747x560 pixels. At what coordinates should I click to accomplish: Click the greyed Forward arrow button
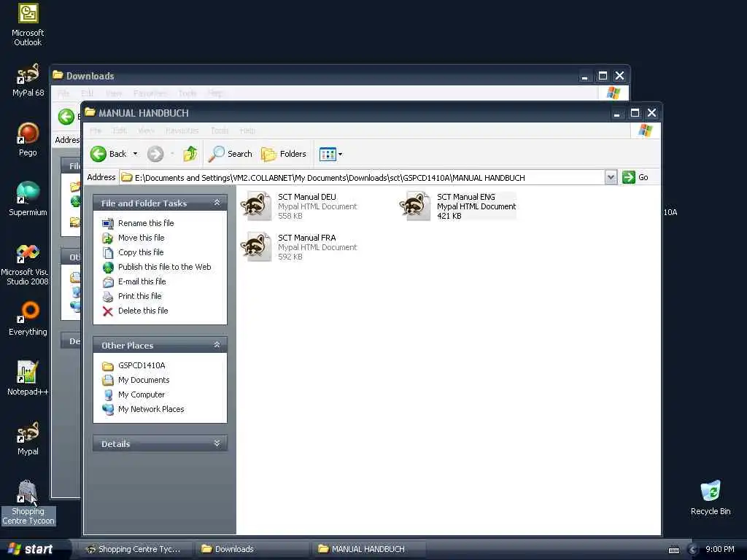[155, 154]
